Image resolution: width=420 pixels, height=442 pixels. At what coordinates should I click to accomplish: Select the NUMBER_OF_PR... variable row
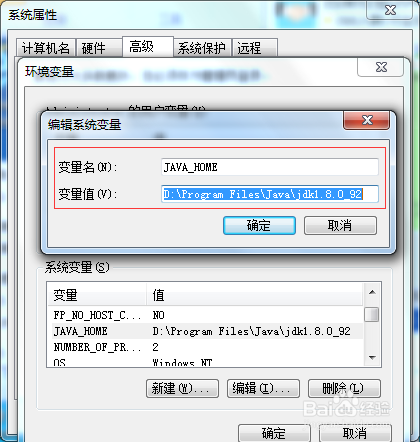click(205, 347)
